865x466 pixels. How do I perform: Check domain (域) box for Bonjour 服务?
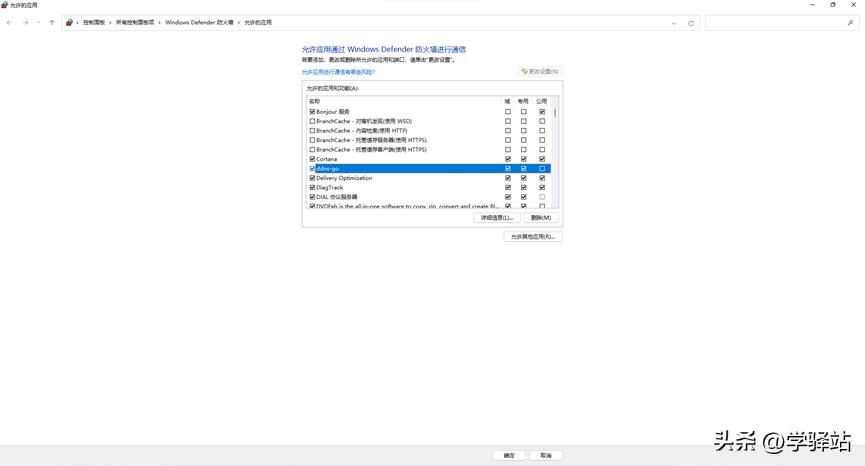point(508,112)
